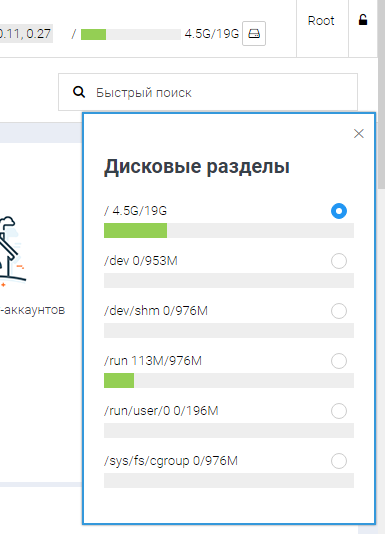Click the / 4.5G/19G label in popup
The height and width of the screenshot is (534, 385).
tap(135, 211)
